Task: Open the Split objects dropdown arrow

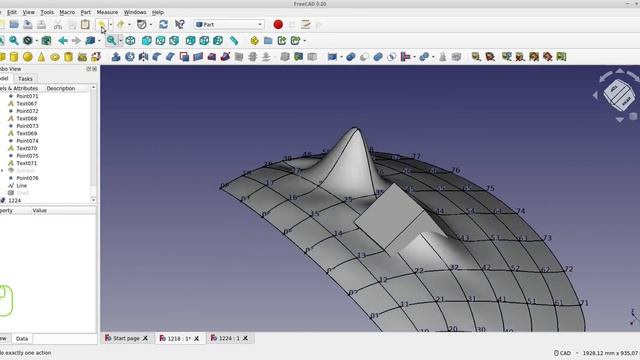Action: click(x=433, y=57)
